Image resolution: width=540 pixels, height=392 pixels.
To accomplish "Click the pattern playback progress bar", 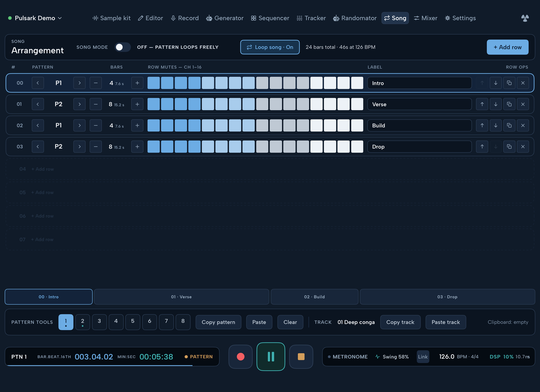I will (112, 365).
